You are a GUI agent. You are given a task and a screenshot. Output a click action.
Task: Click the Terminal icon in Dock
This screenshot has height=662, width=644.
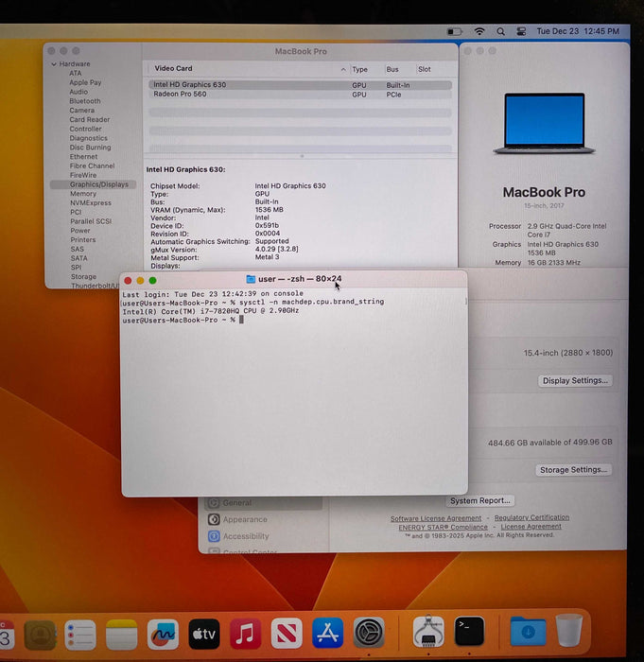pos(469,631)
